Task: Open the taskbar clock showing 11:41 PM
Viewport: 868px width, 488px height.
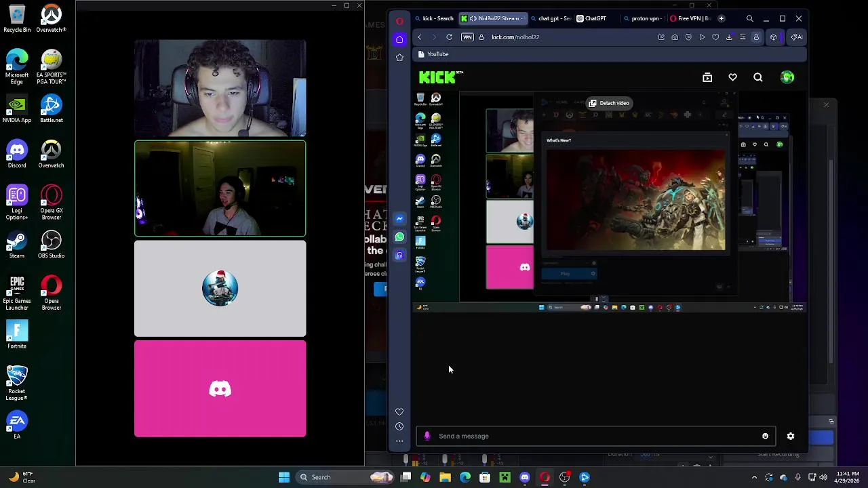Action: tap(848, 477)
